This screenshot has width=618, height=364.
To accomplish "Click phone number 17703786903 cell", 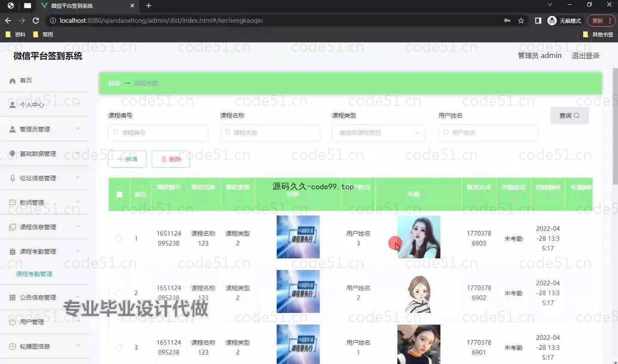I will click(479, 238).
